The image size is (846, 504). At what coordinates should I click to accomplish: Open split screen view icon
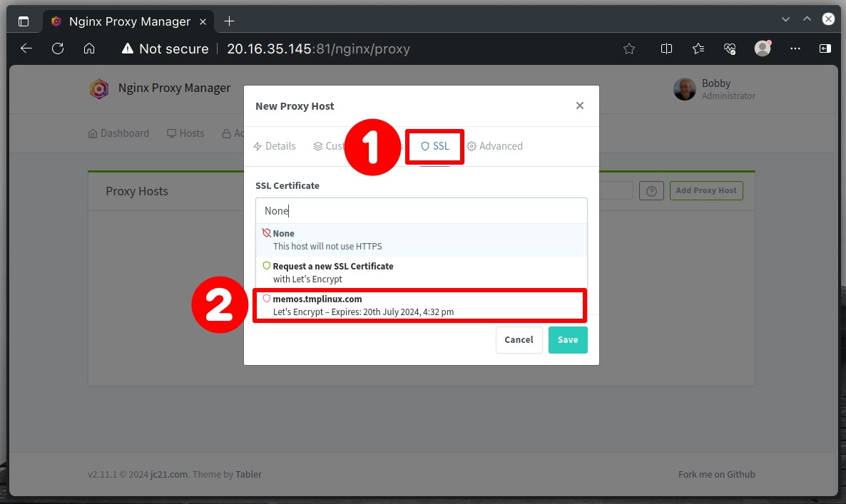coord(666,49)
